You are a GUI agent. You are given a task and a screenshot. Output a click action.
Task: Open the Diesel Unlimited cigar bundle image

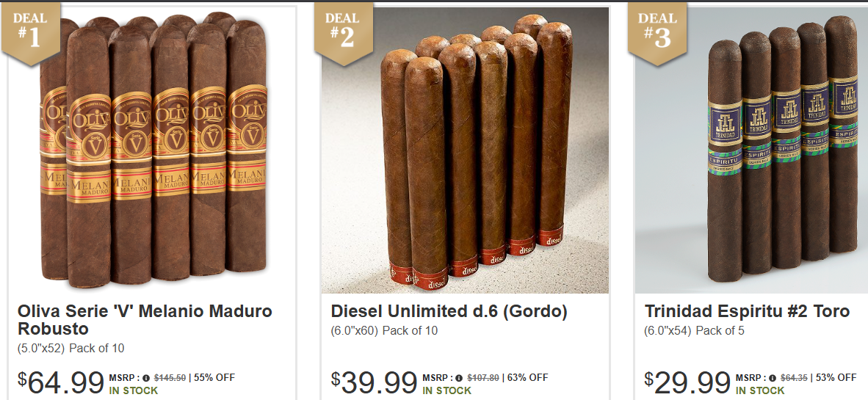(x=465, y=150)
